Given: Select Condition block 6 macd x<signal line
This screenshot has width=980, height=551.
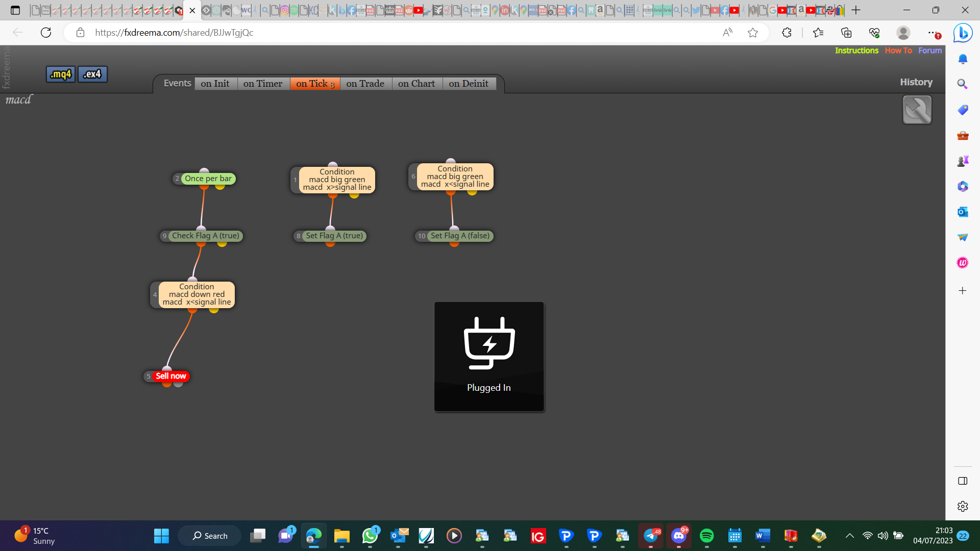Looking at the screenshot, I should [455, 177].
